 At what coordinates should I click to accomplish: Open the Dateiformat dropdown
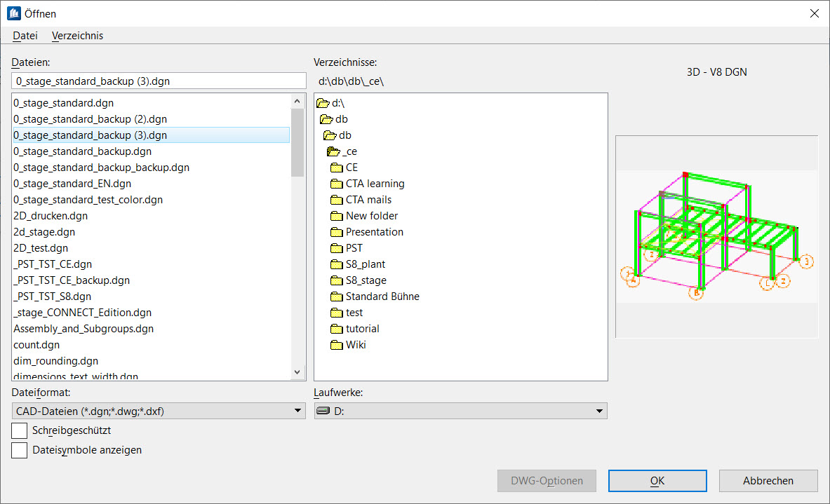pos(159,411)
